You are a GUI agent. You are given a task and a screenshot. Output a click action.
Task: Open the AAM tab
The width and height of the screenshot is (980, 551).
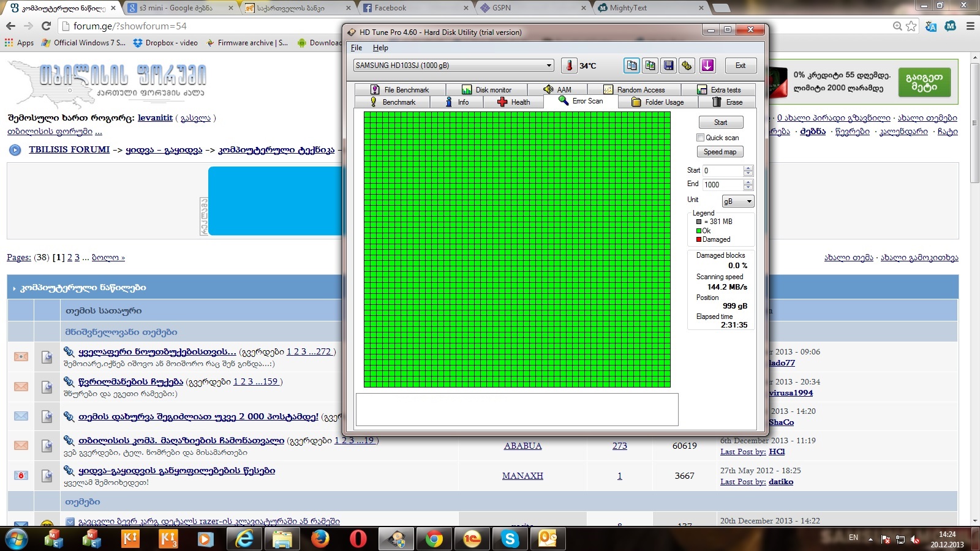tap(557, 89)
